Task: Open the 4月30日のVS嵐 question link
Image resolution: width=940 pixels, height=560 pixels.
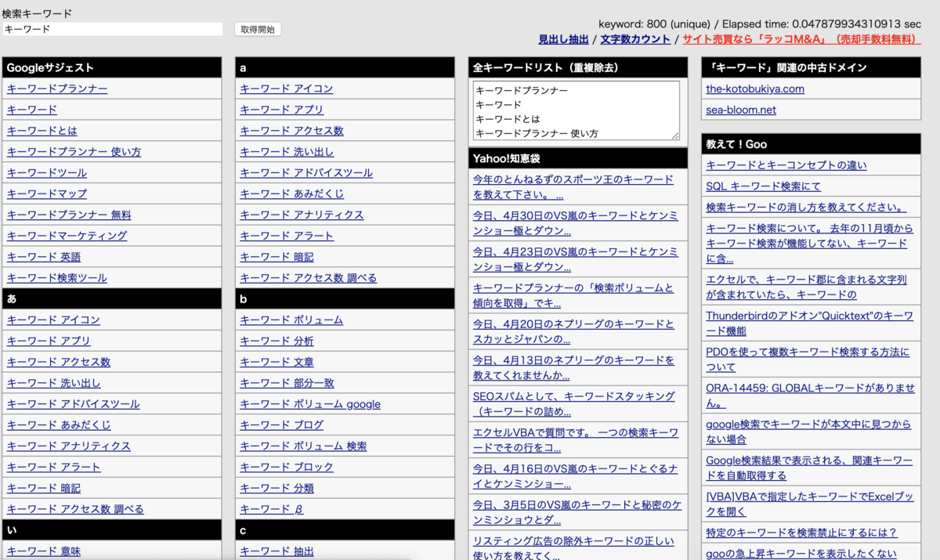Action: [576, 223]
